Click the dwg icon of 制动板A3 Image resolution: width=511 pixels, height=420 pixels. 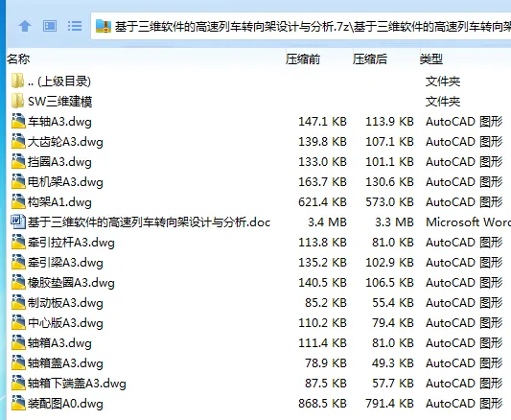pyautogui.click(x=18, y=302)
